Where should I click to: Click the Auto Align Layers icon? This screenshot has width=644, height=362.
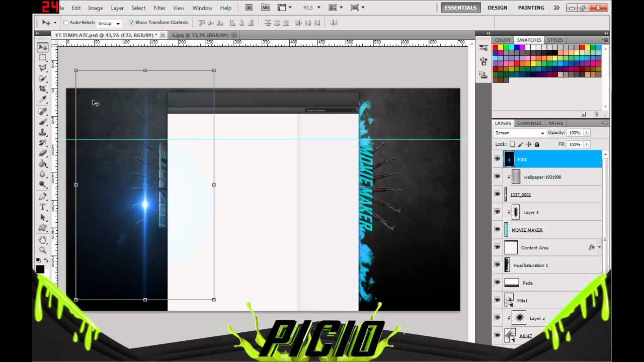pyautogui.click(x=334, y=23)
